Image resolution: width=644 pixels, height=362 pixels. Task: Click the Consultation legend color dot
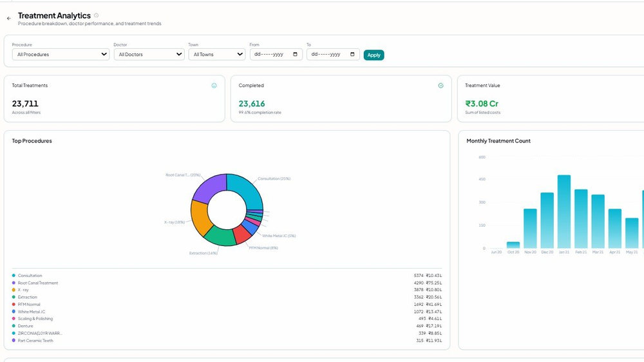14,275
